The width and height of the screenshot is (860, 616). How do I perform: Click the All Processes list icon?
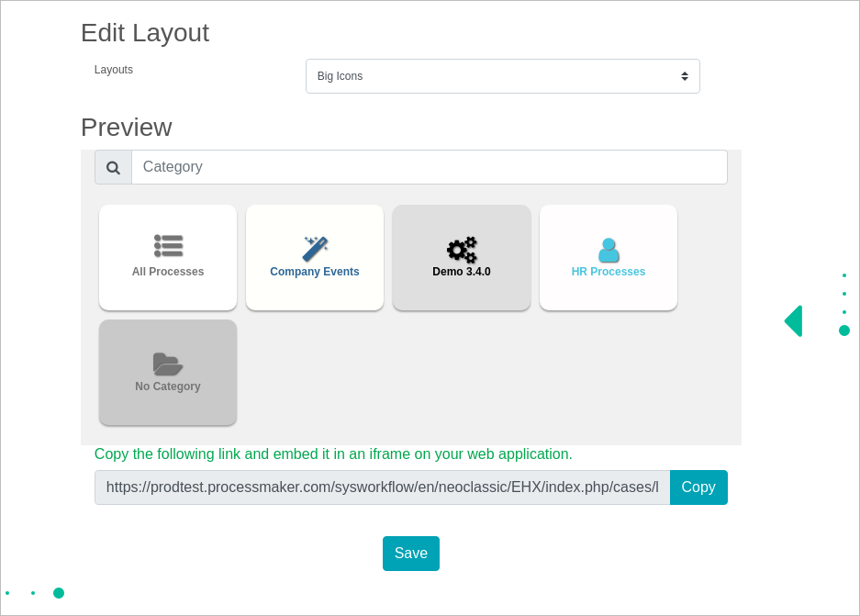(168, 246)
